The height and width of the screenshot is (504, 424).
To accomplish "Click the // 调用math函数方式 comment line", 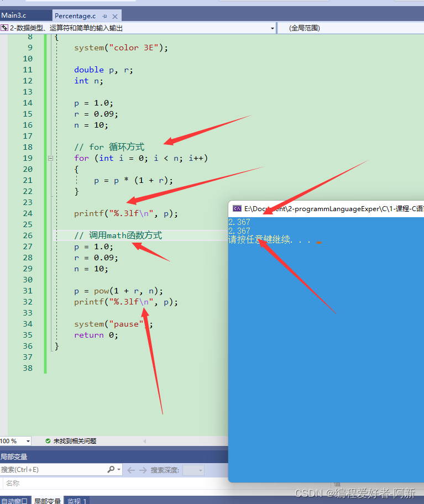I will click(x=118, y=235).
